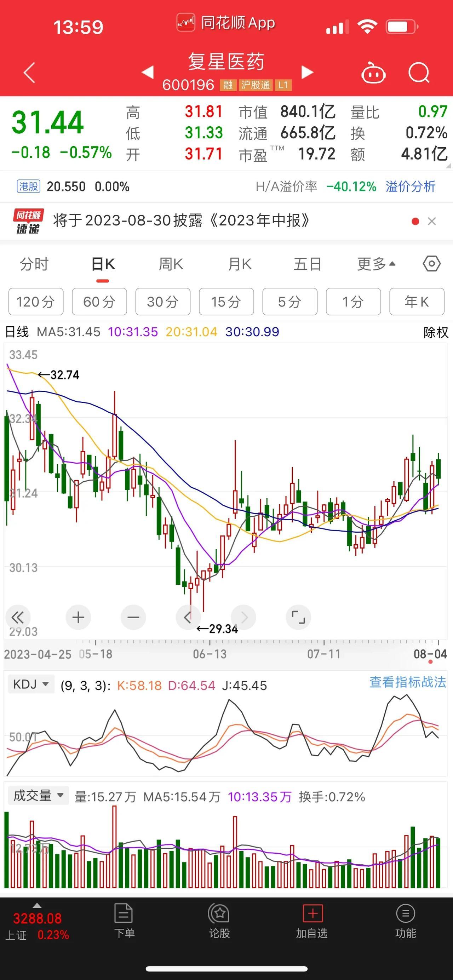This screenshot has height=980, width=453.
Task: Choose the 15分 period button
Action: (x=226, y=302)
